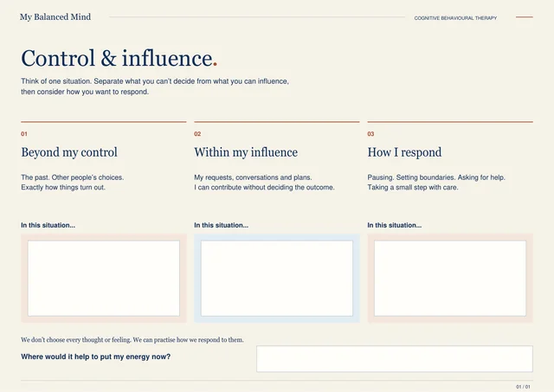Click 'The past. Other people's choices.' text

point(73,177)
